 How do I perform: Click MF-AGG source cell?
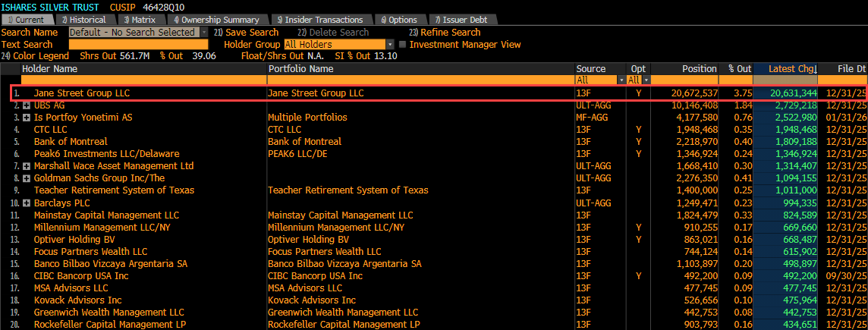[593, 118]
